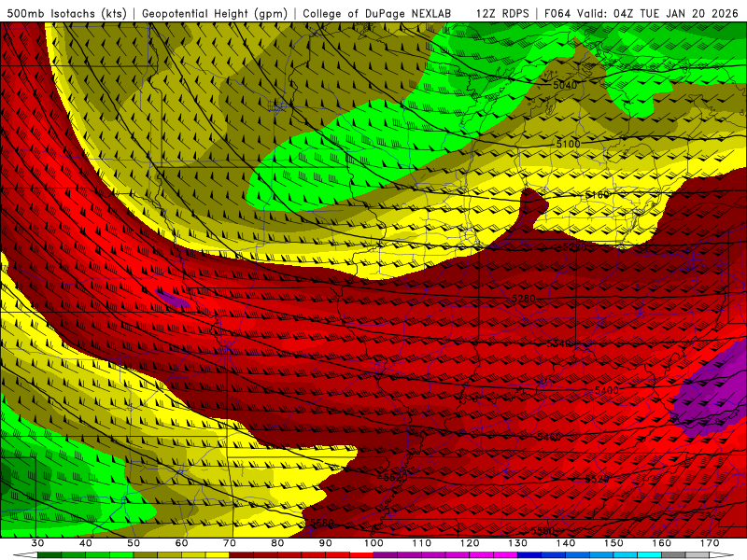Click the 5160 height contour label
The image size is (747, 560).
coord(597,195)
